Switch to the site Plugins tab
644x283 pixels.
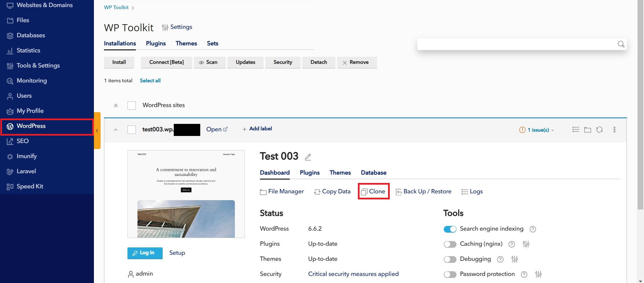point(310,173)
